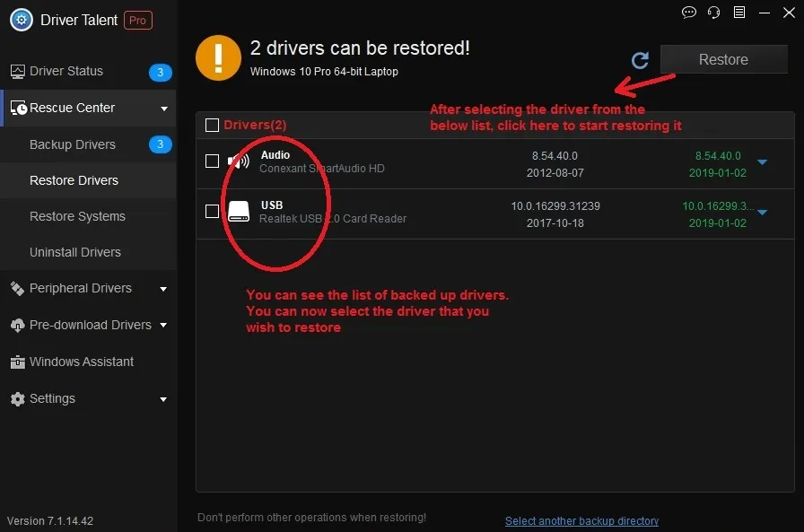
Task: Select Rescue Center in the sidebar
Action: point(88,109)
